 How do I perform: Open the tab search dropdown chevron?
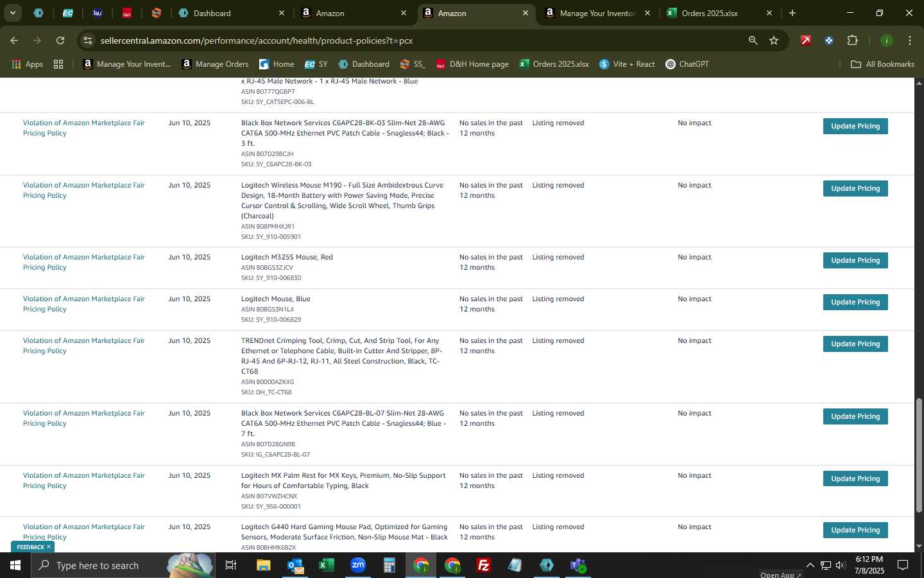click(12, 13)
